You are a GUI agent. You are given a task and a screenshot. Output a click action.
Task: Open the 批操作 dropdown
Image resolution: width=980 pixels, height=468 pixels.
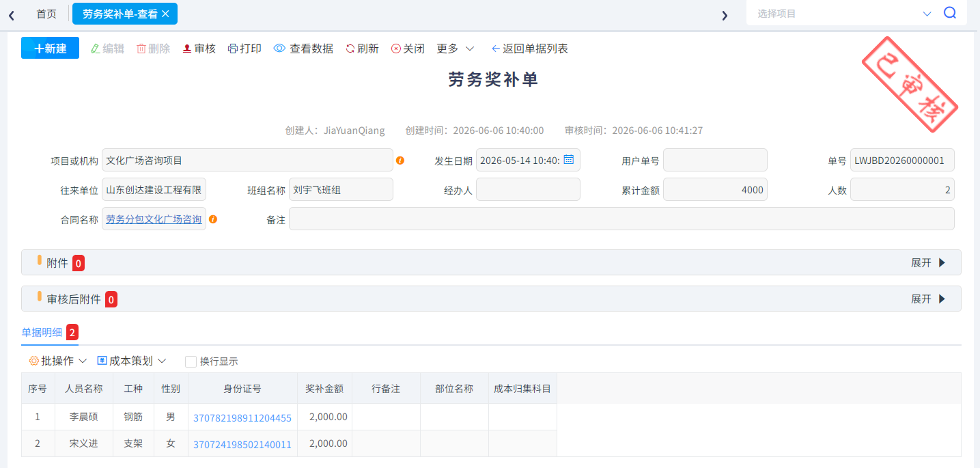[x=58, y=361]
